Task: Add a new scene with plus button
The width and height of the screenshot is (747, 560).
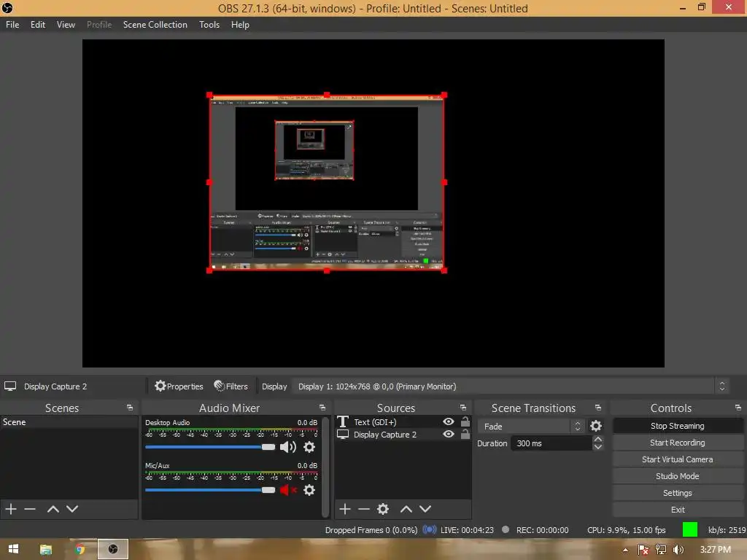Action: (11, 509)
